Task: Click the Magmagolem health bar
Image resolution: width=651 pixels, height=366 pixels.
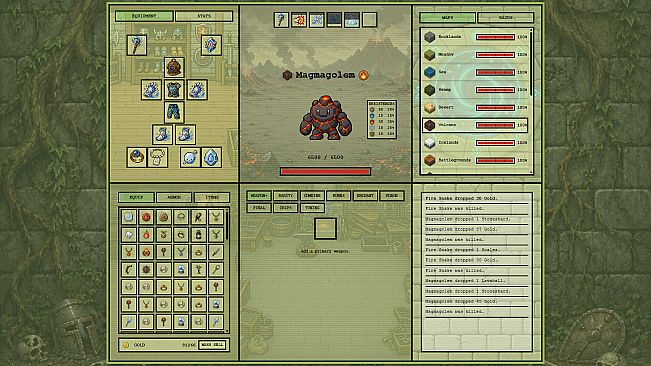Action: 326,171
